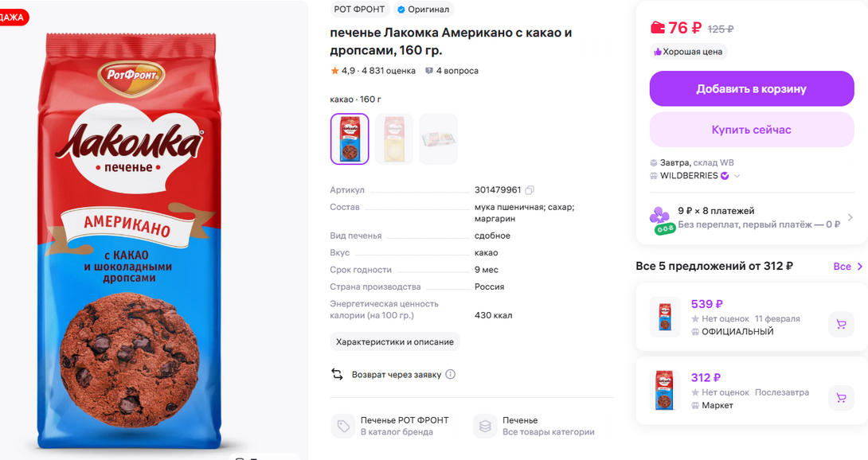Show all offers via Все arrow
This screenshot has width=868, height=460.
pos(848,267)
